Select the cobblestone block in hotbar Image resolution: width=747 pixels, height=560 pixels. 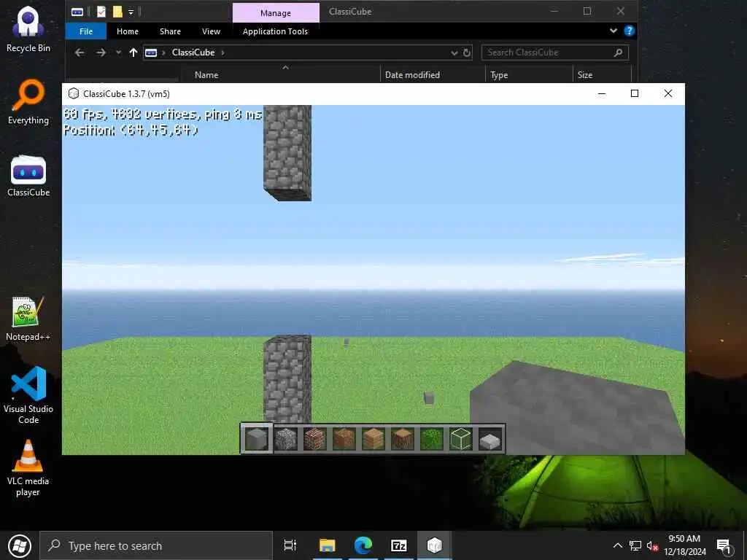click(x=286, y=438)
